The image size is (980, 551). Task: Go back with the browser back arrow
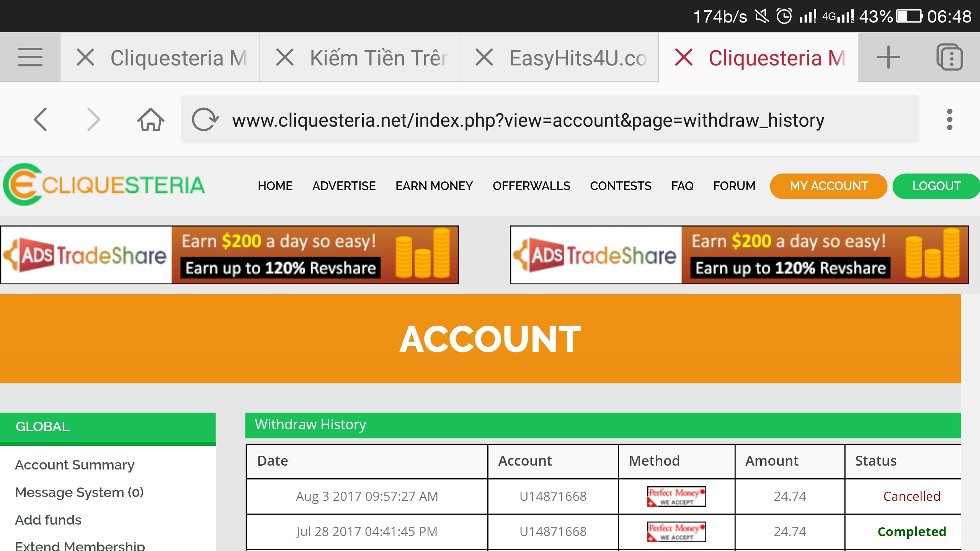(x=41, y=120)
